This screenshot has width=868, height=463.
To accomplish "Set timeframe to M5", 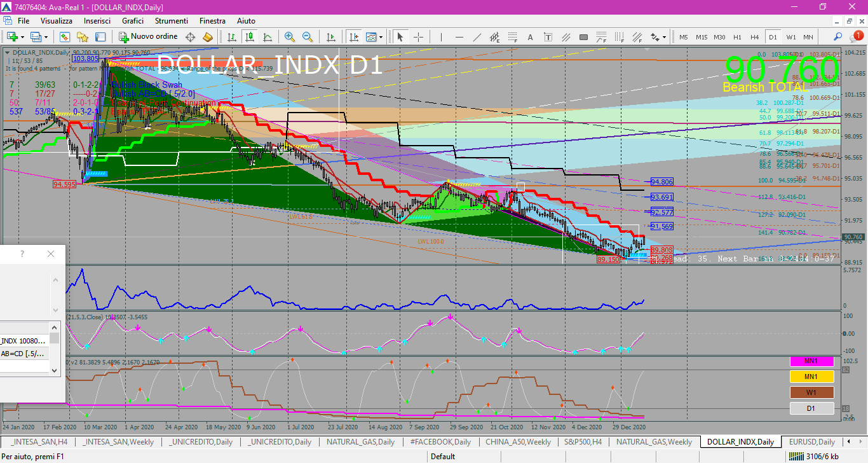I will [x=684, y=37].
